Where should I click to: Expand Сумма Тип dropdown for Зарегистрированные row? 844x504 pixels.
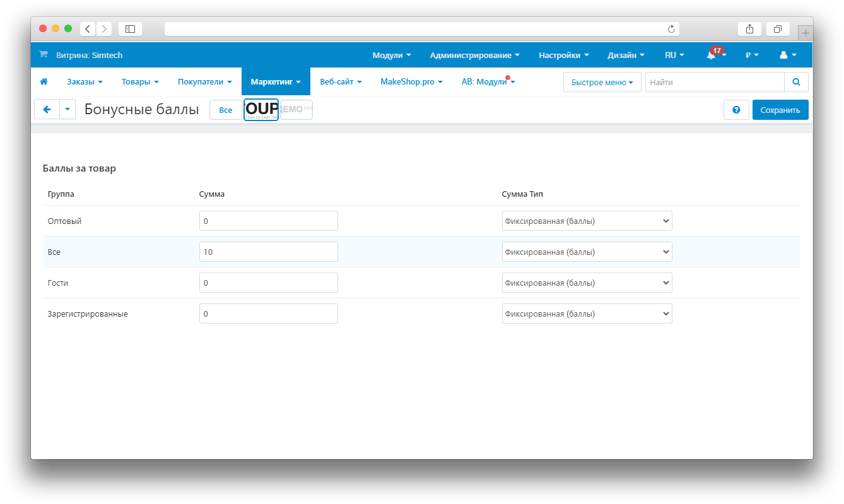[x=587, y=314]
